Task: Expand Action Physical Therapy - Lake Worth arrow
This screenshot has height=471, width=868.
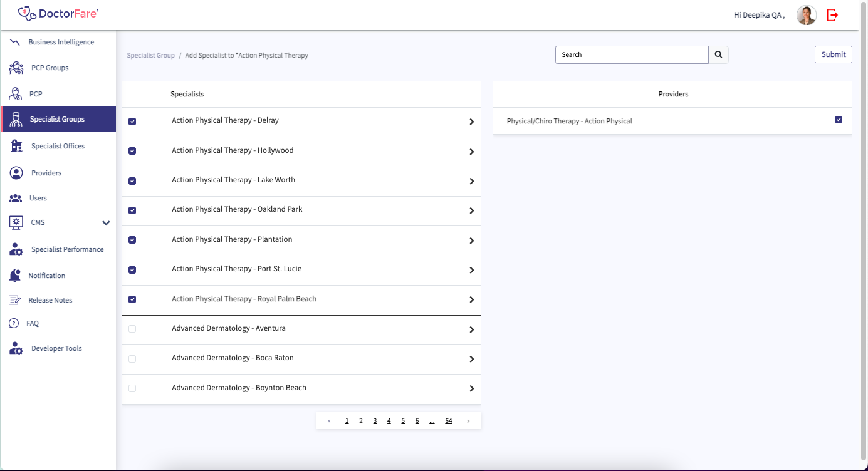Action: click(472, 181)
